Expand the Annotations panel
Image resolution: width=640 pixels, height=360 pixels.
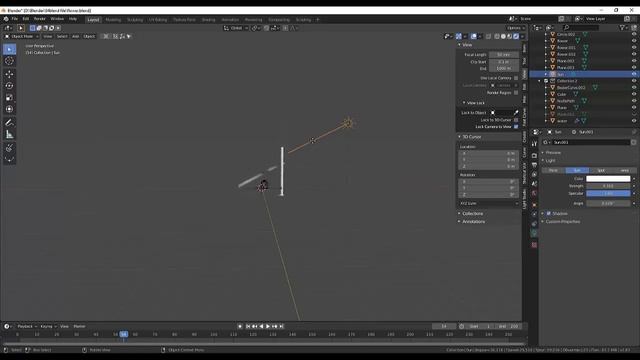pos(459,222)
